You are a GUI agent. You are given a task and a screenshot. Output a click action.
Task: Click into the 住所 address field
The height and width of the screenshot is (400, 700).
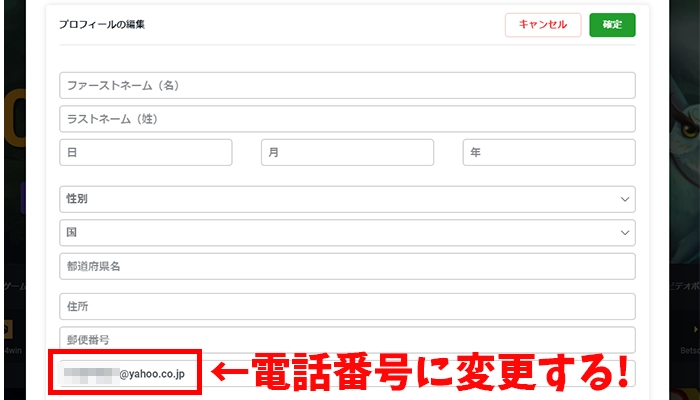pyautogui.click(x=347, y=306)
